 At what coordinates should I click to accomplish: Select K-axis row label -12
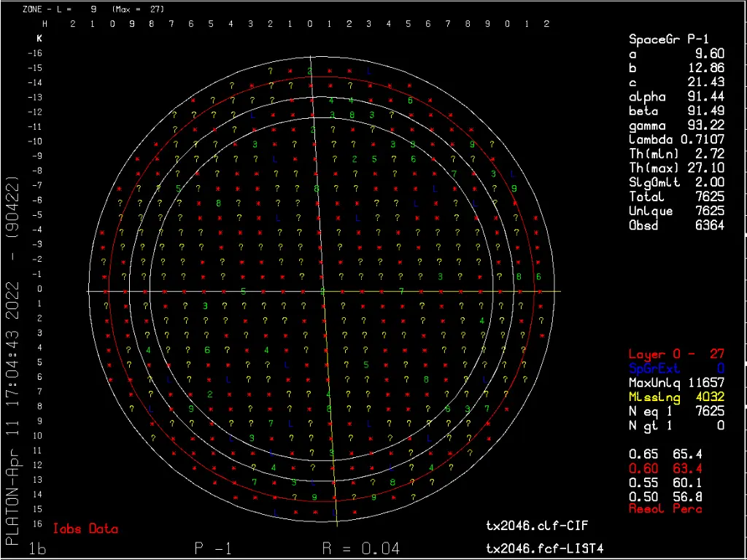tap(35, 112)
